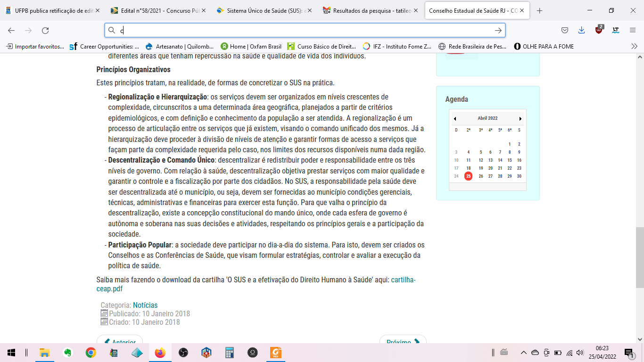Screen dimensions: 644x362
Task: Select day 25 in the calendar
Action: click(468, 176)
